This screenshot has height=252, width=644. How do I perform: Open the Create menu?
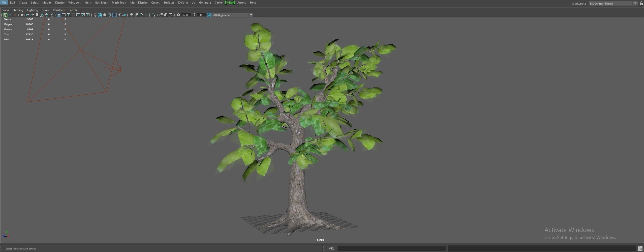[23, 3]
